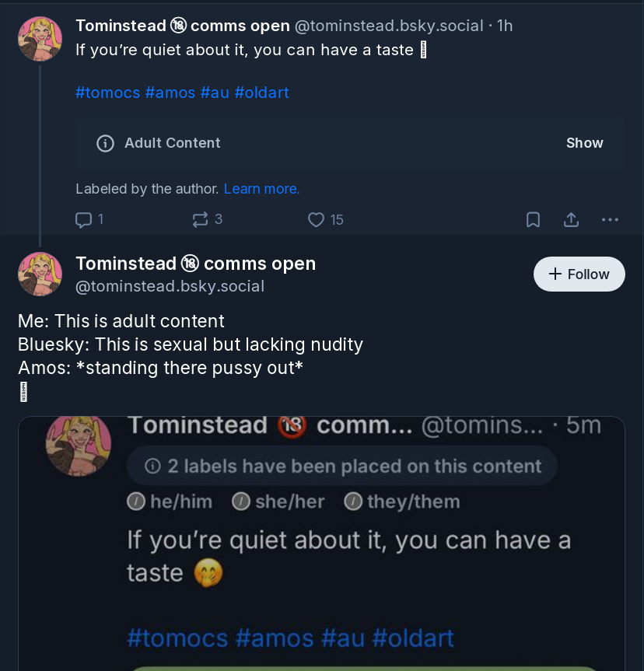Viewport: 644px width, 671px height.
Task: Reply to the top post
Action: [84, 220]
